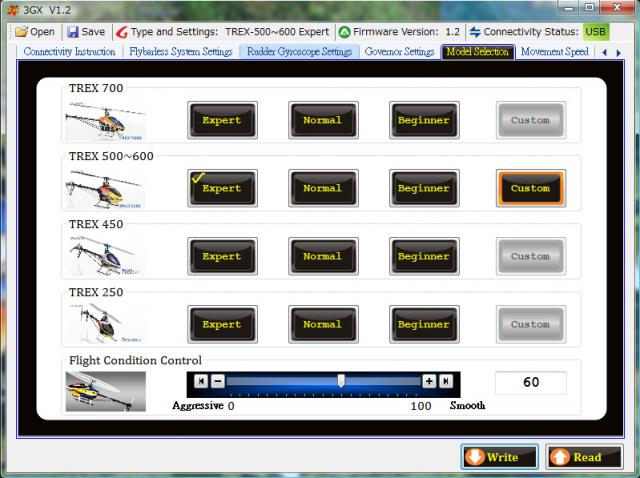
Task: Read settings from device with Read button
Action: 584,457
